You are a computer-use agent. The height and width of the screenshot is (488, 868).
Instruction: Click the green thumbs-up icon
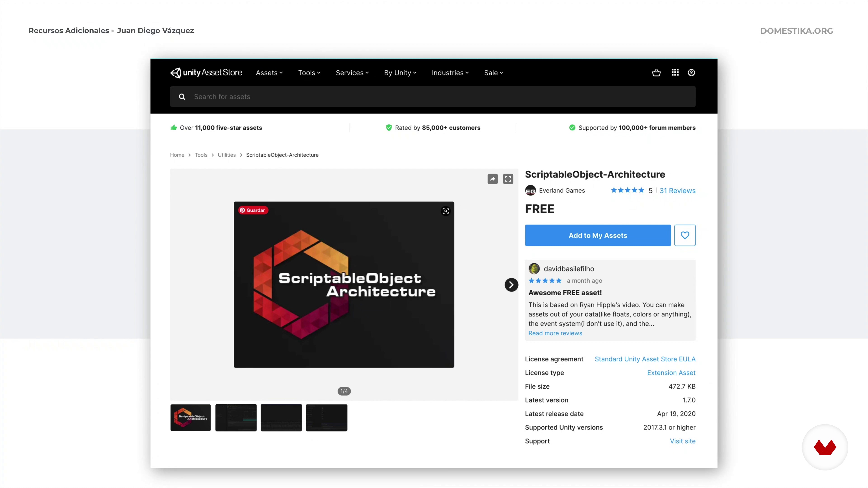(174, 127)
